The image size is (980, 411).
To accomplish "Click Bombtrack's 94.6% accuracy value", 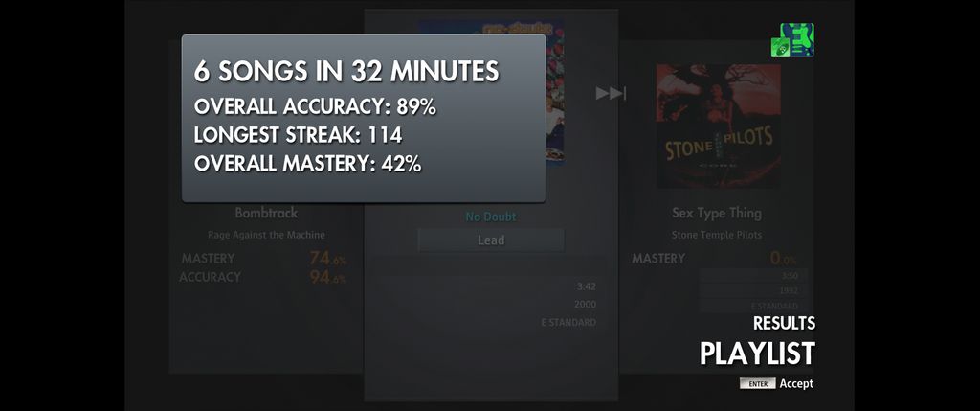I will (x=328, y=277).
